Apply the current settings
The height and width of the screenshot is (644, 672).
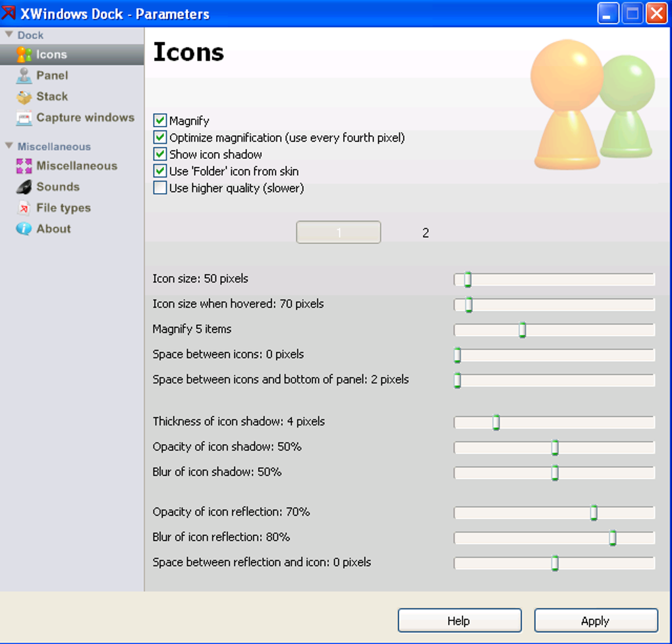(595, 620)
